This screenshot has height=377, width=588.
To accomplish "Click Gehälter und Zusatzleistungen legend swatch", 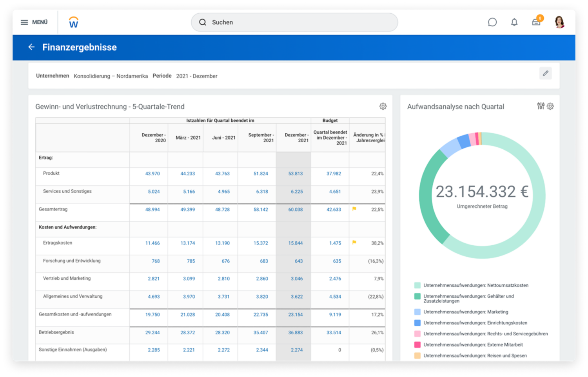I will click(417, 296).
